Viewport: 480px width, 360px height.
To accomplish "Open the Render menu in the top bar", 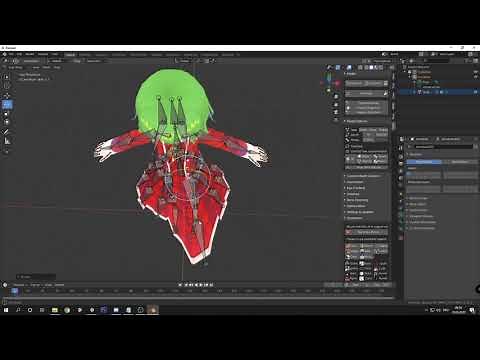I will [x=30, y=54].
